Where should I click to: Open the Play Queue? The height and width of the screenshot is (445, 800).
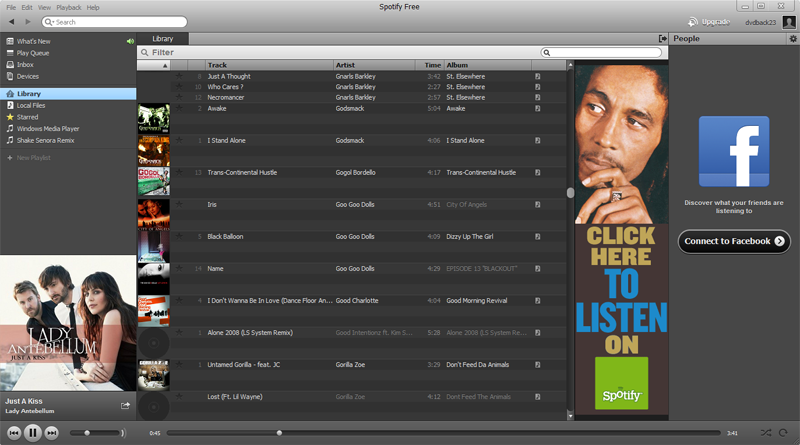tap(33, 53)
